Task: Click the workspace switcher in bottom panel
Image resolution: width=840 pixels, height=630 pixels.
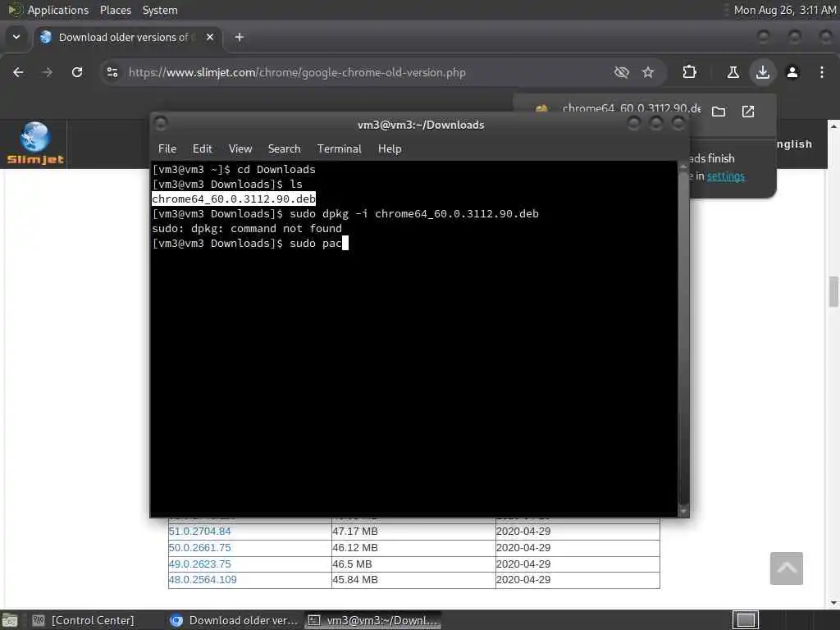Action: [x=746, y=620]
